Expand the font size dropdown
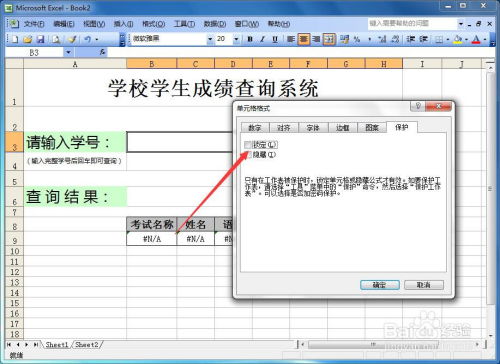500x364 pixels. [x=236, y=39]
